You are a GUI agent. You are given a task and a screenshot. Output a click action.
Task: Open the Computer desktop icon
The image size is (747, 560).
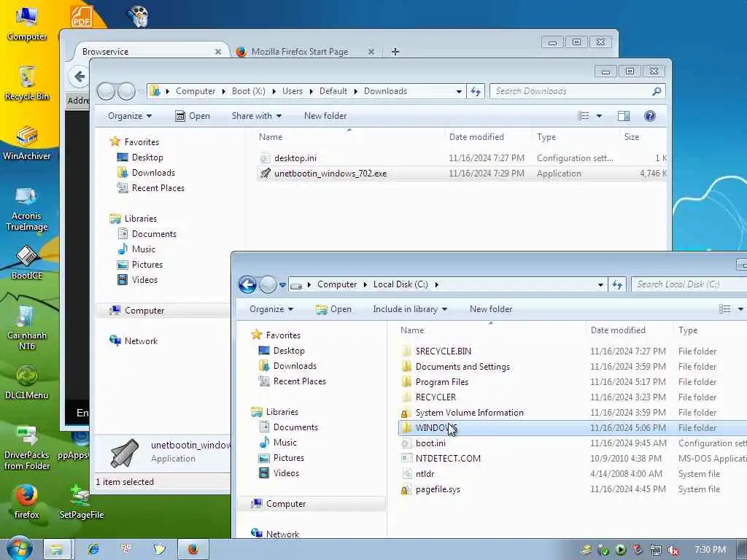[x=27, y=23]
